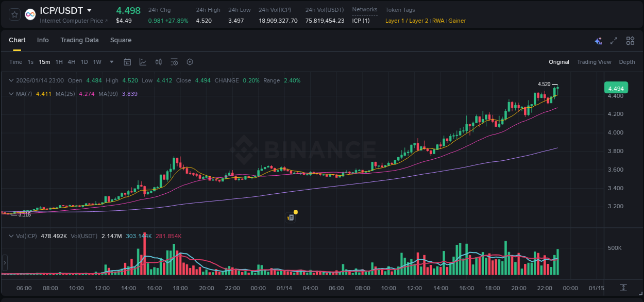
Task: Select the 1D interval button
Action: (x=84, y=62)
